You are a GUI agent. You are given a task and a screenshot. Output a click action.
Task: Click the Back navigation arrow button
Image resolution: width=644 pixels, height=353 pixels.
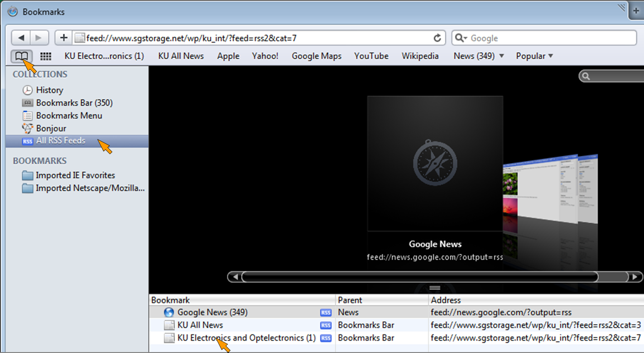[21, 38]
